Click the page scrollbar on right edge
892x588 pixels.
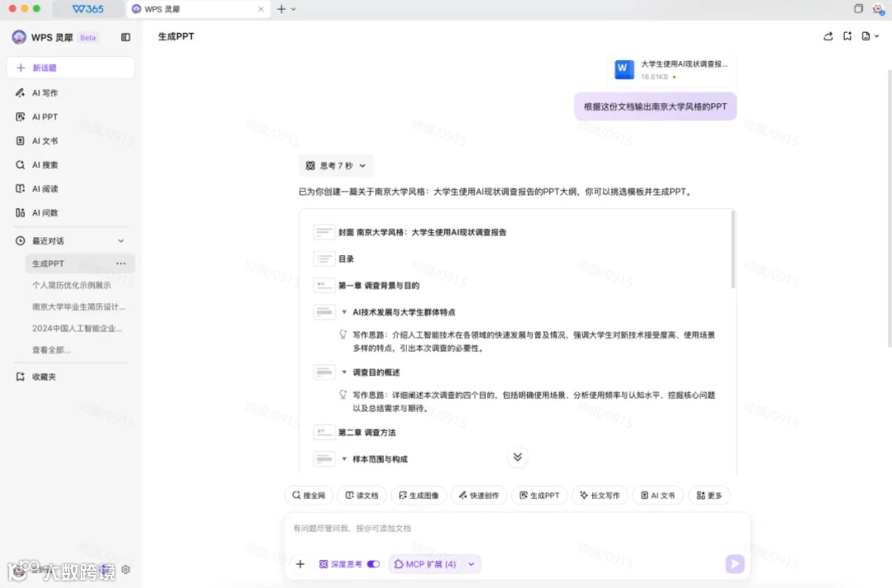click(890, 207)
